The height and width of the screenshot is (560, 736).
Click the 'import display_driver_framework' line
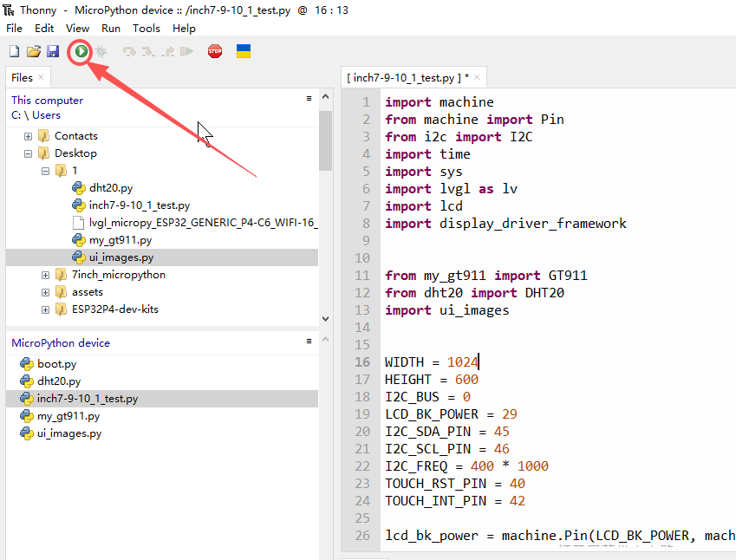tap(505, 224)
